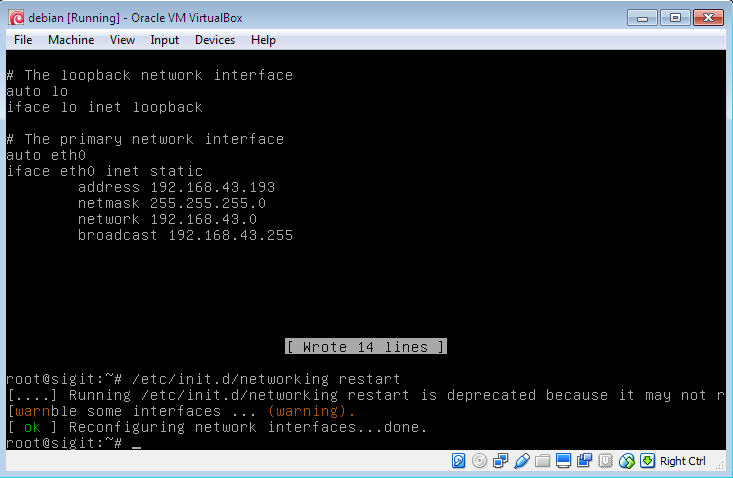Click the '/etc/init.d/networking restart' command text

(x=266, y=379)
